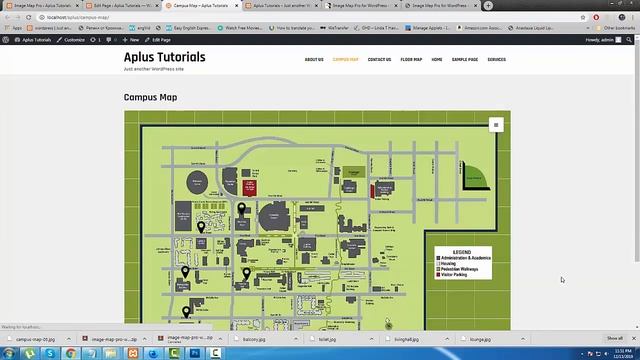Open the Watch Free Movies bookmark
The width and height of the screenshot is (640, 360).
(240, 28)
